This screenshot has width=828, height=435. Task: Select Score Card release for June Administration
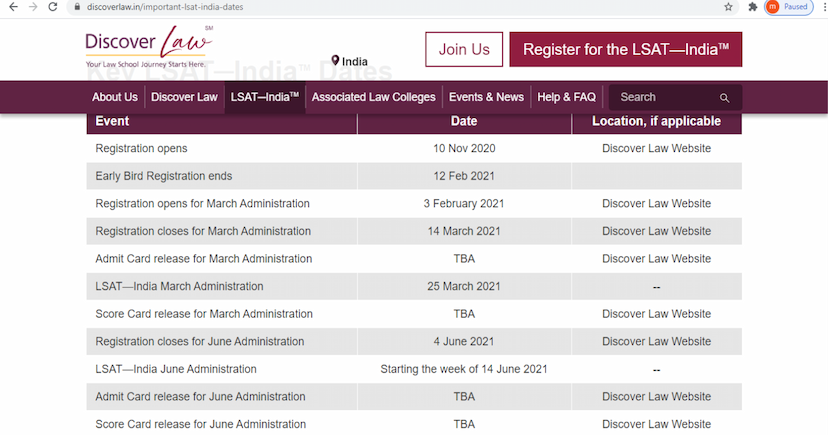pos(200,424)
